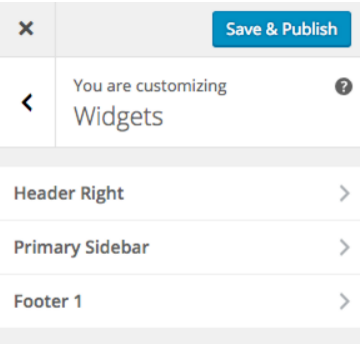Select the Primary Sidebar label text

[81, 248]
